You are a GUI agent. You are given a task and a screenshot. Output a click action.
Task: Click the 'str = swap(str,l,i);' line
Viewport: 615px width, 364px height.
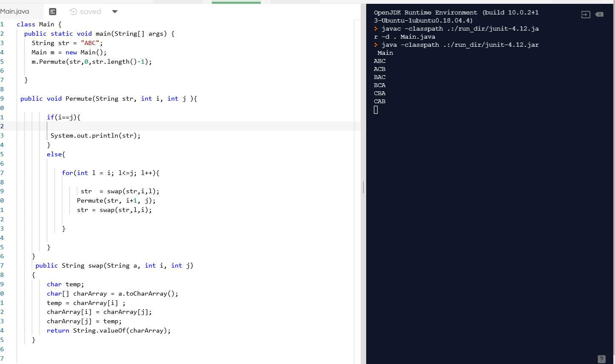click(114, 210)
